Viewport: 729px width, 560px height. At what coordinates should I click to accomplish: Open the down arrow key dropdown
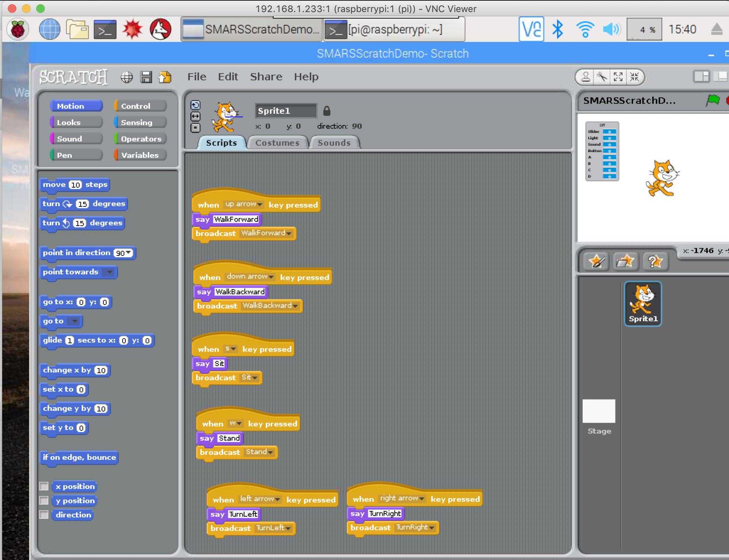pos(250,276)
